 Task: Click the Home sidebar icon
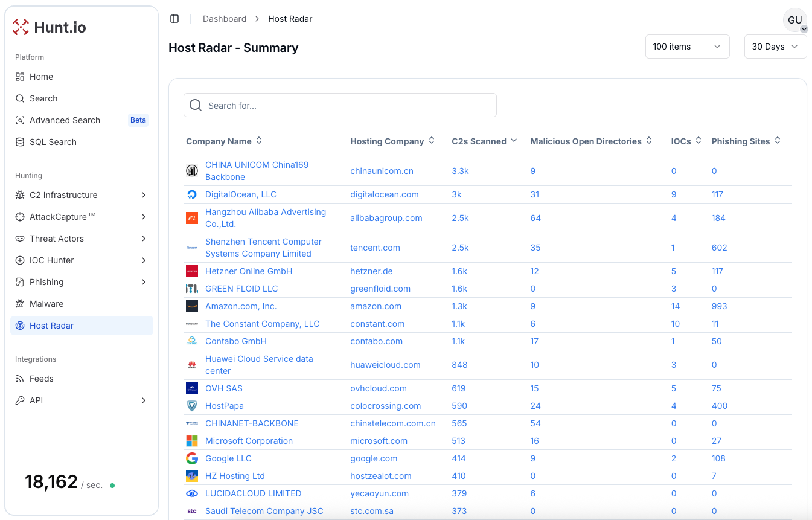pos(20,77)
